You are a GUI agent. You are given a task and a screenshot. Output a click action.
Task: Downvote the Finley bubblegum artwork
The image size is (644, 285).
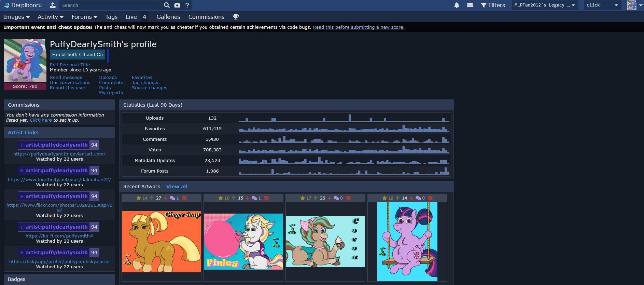point(248,198)
